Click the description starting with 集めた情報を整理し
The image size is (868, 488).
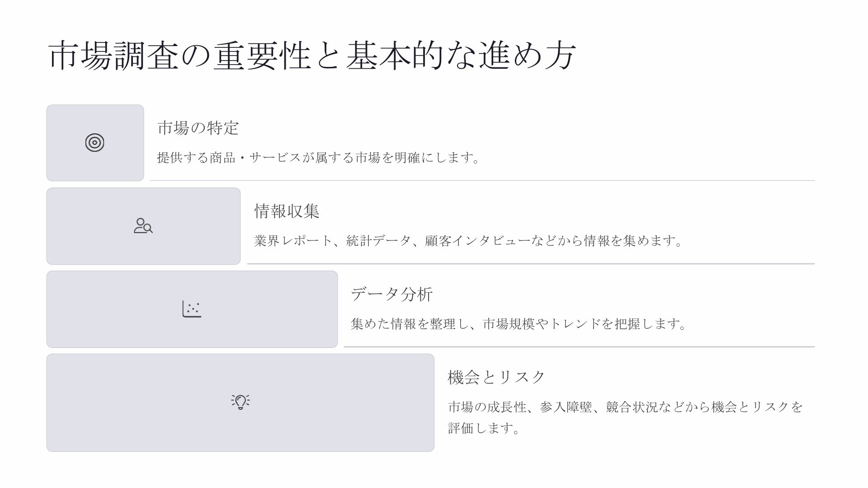point(519,324)
